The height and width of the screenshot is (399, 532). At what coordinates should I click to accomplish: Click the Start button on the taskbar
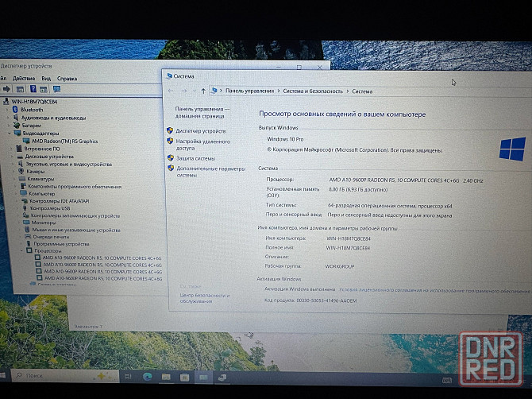(2, 375)
